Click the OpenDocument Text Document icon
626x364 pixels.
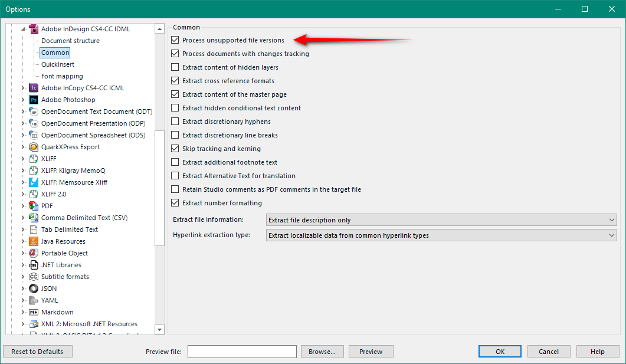(x=34, y=112)
